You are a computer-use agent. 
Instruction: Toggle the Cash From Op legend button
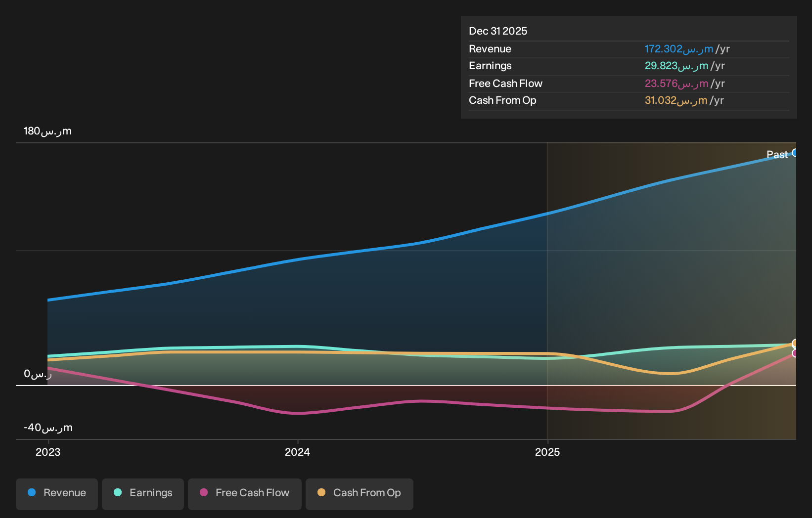pos(360,494)
